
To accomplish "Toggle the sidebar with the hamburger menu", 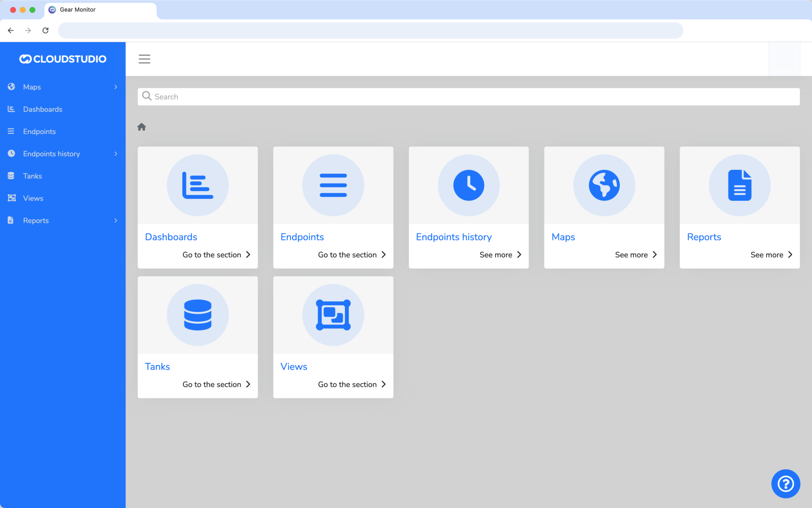I will coord(144,59).
